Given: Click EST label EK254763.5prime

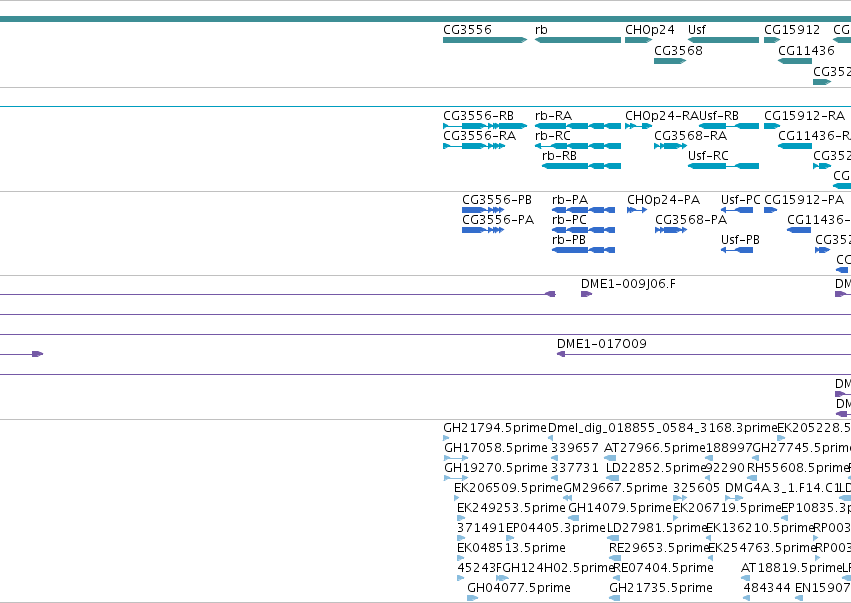Looking at the screenshot, I should pyautogui.click(x=762, y=548).
